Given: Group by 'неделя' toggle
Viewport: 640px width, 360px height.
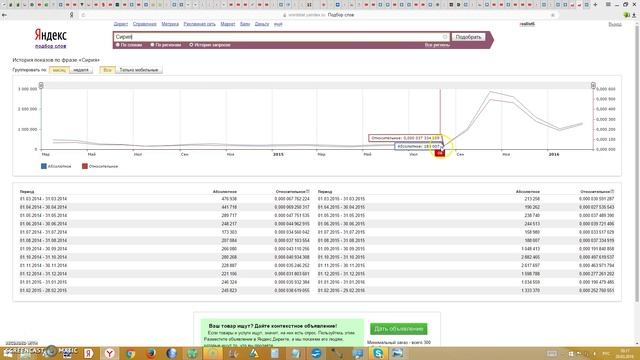Looking at the screenshot, I should tap(81, 70).
